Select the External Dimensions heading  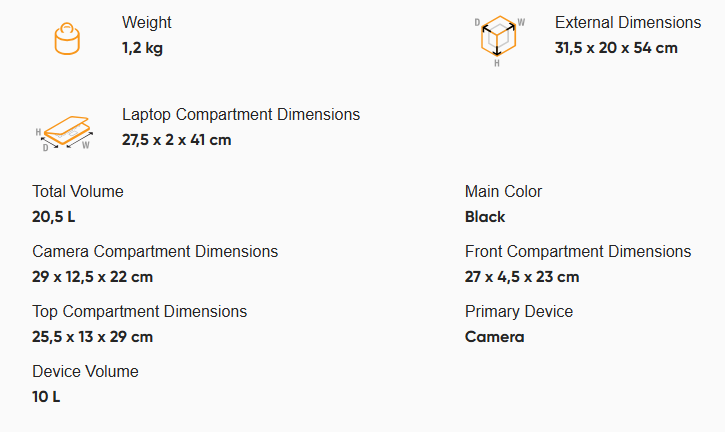628,23
